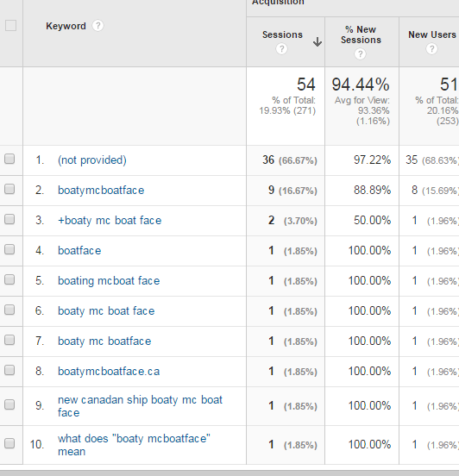Open the Sessions column help icon
The width and height of the screenshot is (459, 476).
coord(281,49)
